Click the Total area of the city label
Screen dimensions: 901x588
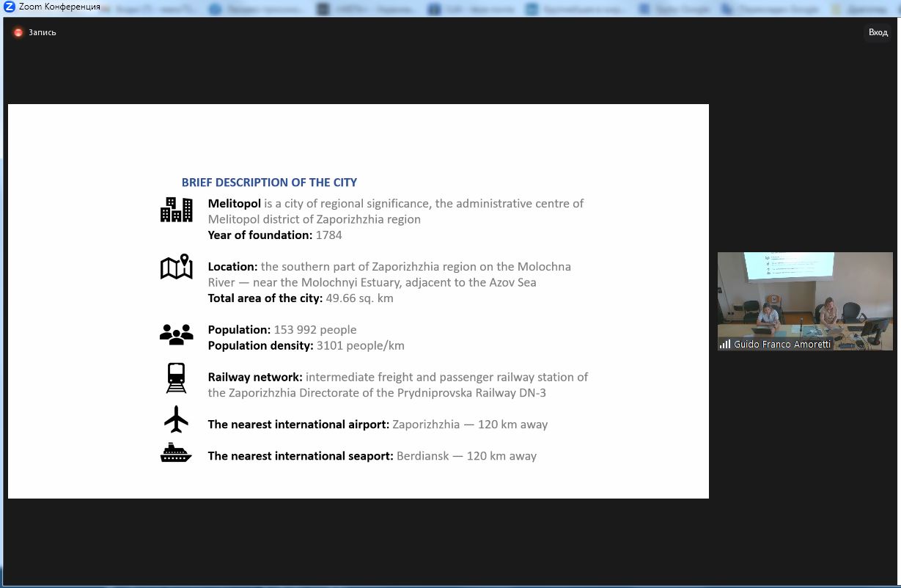265,298
